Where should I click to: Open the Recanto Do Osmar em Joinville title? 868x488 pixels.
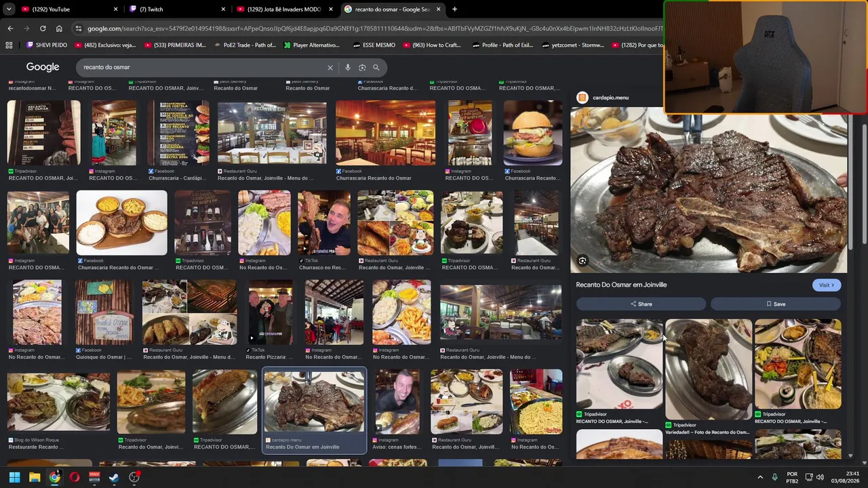pos(621,285)
